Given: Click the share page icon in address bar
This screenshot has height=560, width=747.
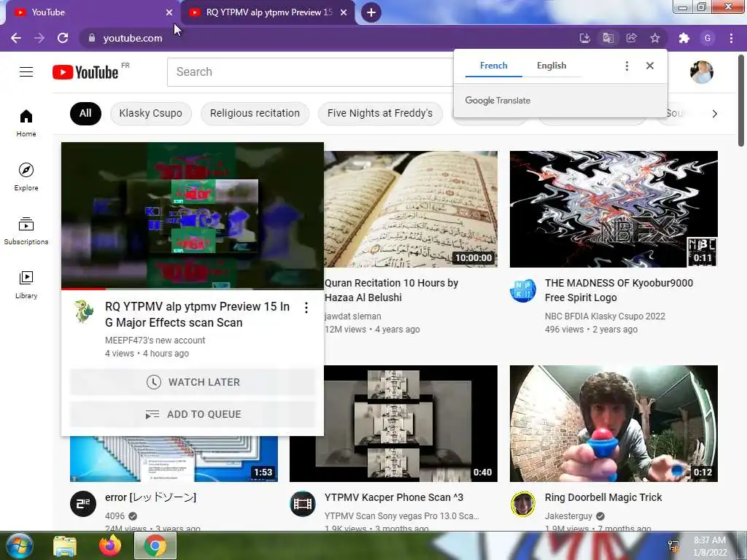Looking at the screenshot, I should click(631, 38).
